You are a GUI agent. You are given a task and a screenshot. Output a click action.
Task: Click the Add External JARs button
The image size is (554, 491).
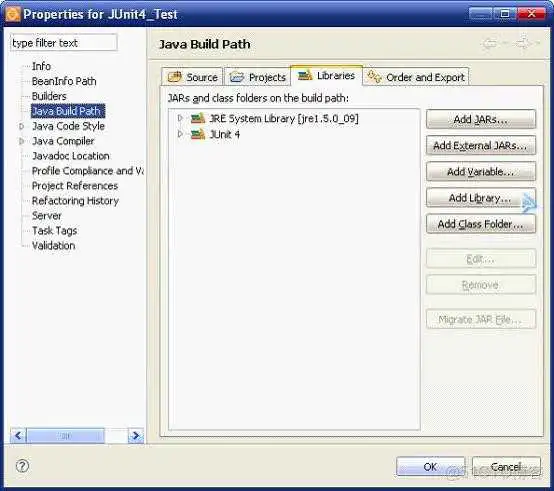point(481,145)
